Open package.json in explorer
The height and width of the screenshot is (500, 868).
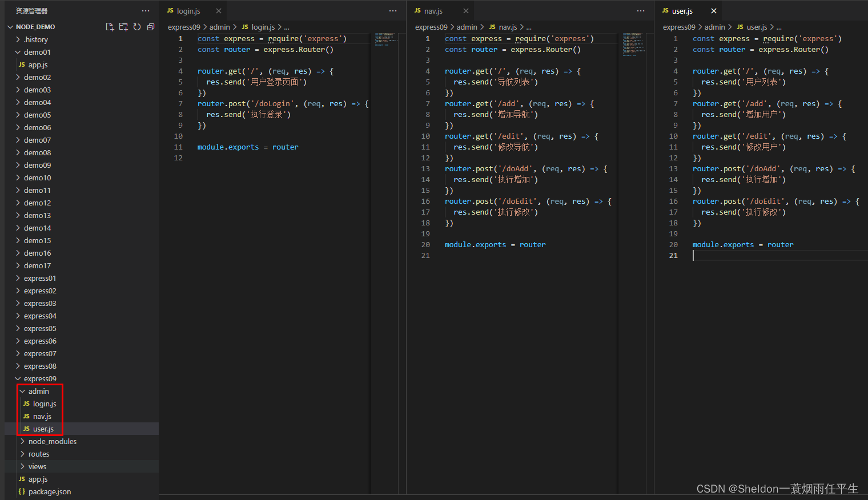pos(82,491)
